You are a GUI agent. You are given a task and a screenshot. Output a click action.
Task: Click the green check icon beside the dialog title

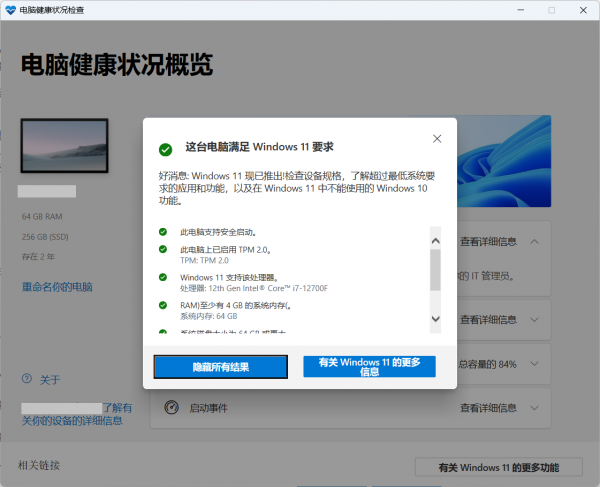point(166,149)
